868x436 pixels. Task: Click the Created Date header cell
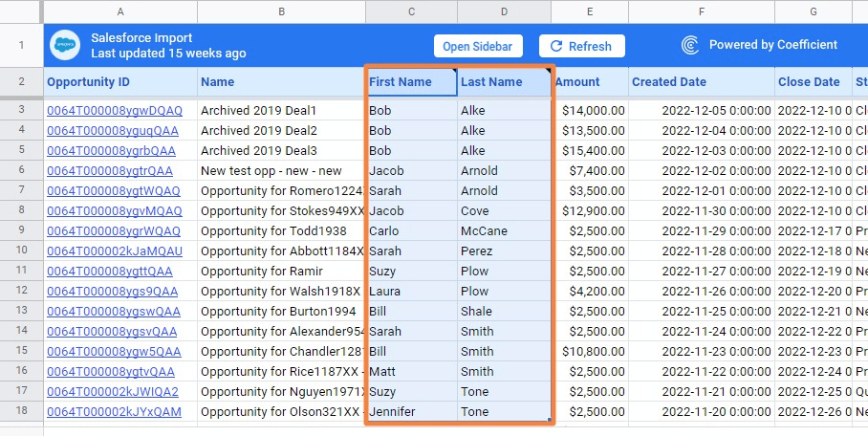(702, 81)
